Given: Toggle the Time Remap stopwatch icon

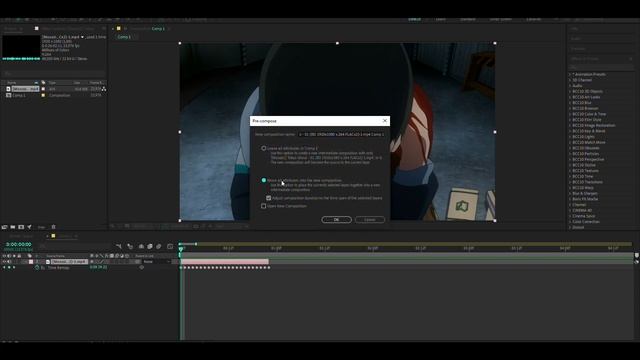Looking at the screenshot, I should click(x=37, y=268).
